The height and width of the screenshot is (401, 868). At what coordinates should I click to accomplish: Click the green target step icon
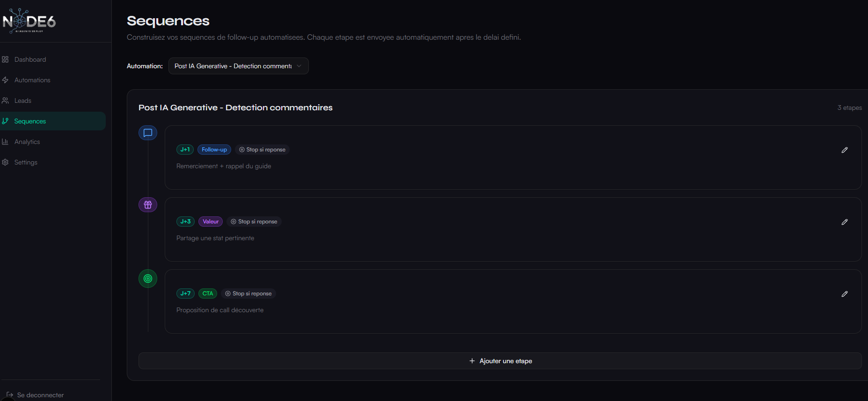(x=148, y=279)
